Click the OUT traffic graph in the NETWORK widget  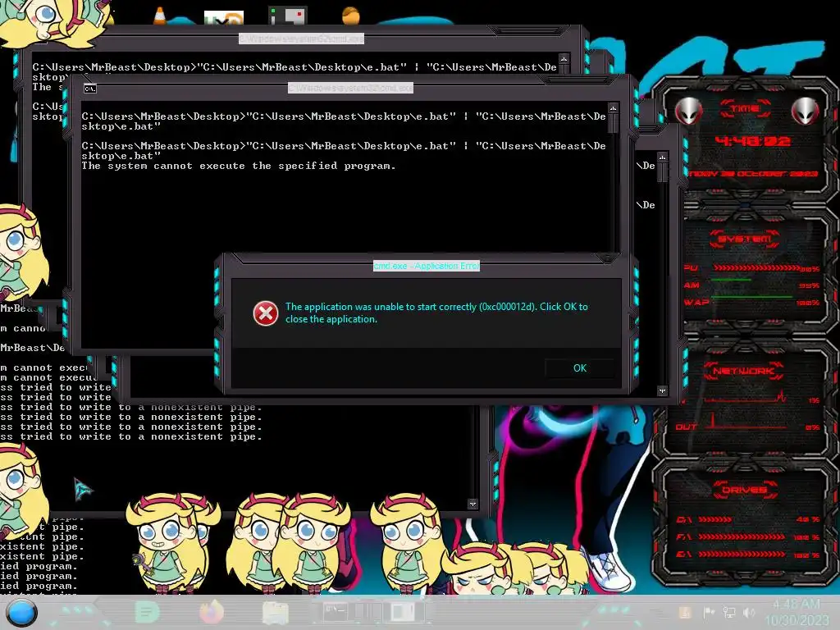click(746, 421)
